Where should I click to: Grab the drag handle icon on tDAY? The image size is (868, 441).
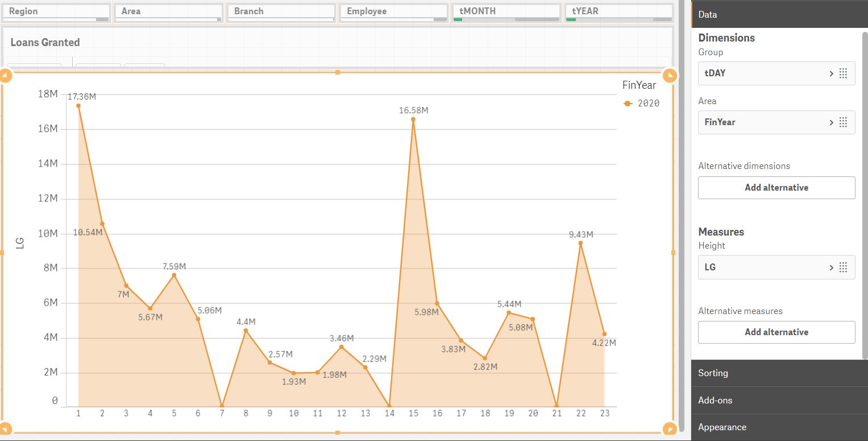844,73
